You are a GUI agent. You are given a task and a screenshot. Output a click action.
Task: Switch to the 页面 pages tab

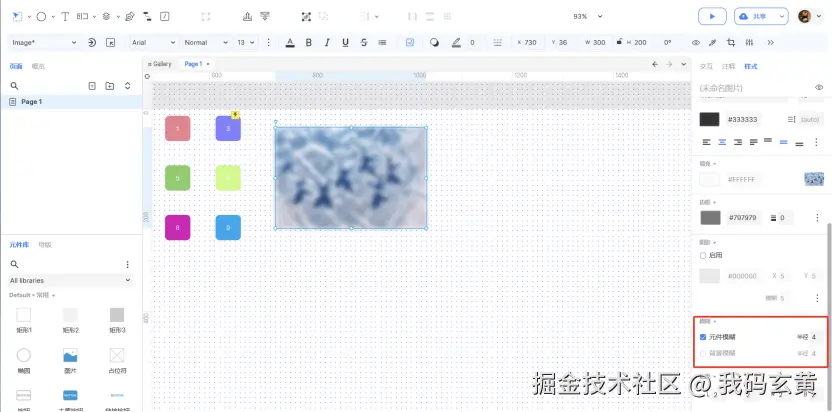(16, 66)
